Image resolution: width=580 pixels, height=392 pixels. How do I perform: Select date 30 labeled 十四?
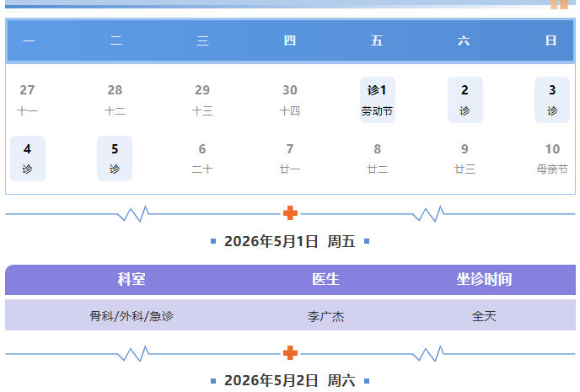tap(290, 99)
